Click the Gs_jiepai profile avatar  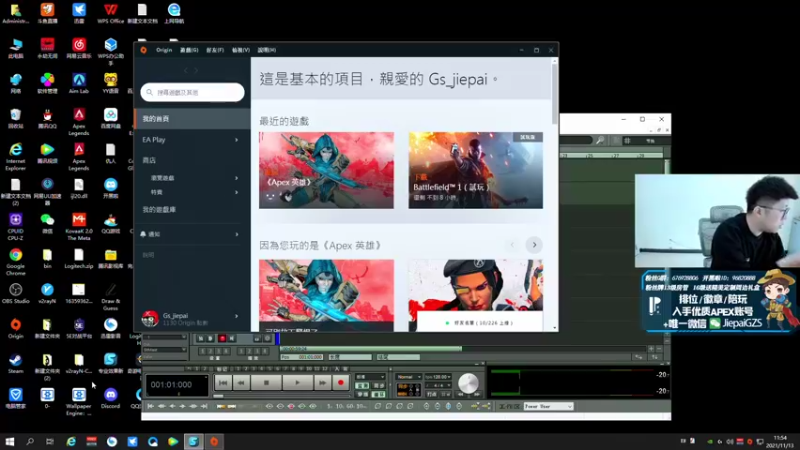149,318
